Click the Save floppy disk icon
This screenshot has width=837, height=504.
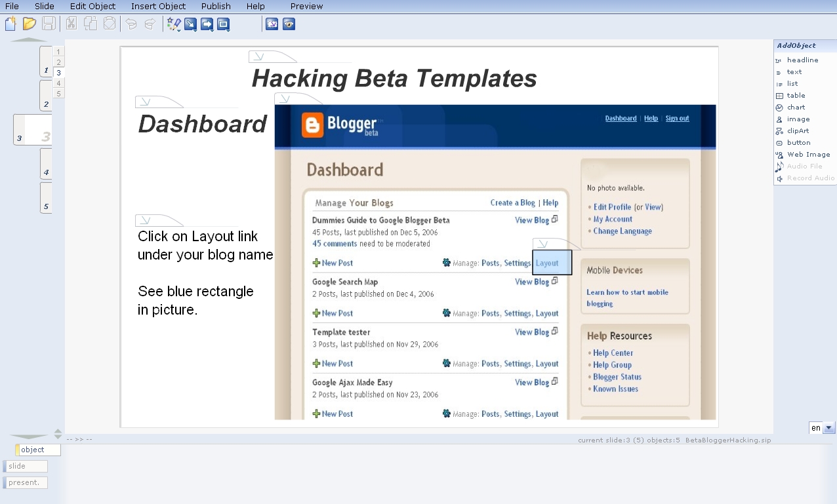pyautogui.click(x=49, y=24)
